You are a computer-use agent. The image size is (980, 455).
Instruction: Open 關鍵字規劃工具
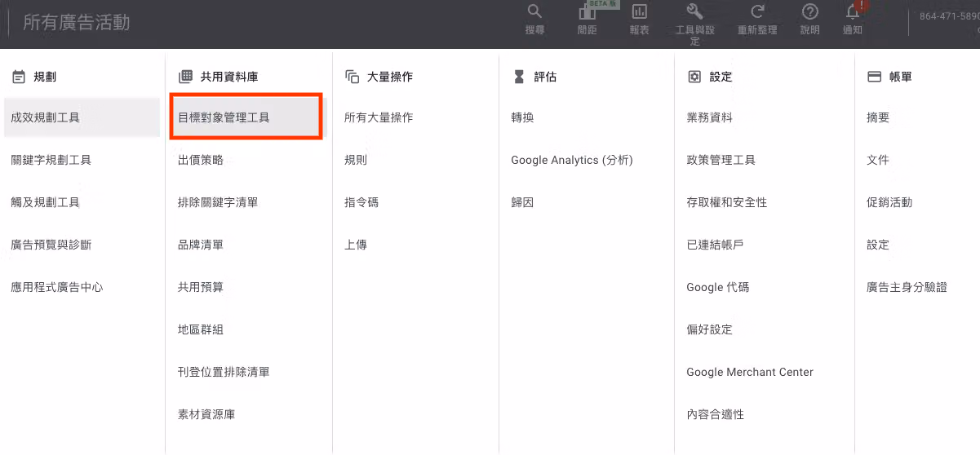coord(51,160)
